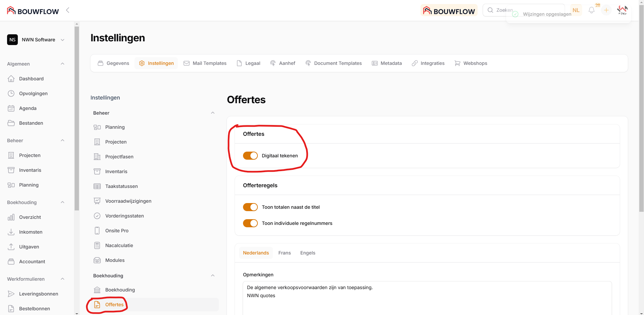
Task: Collapse the Boekhouding settings group chevron
Action: [x=212, y=276]
